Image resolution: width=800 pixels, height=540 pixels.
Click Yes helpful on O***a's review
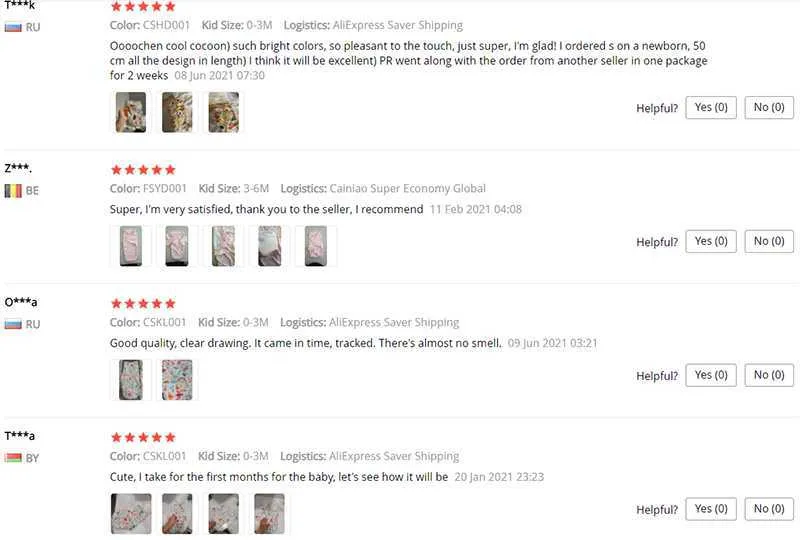[x=711, y=375]
